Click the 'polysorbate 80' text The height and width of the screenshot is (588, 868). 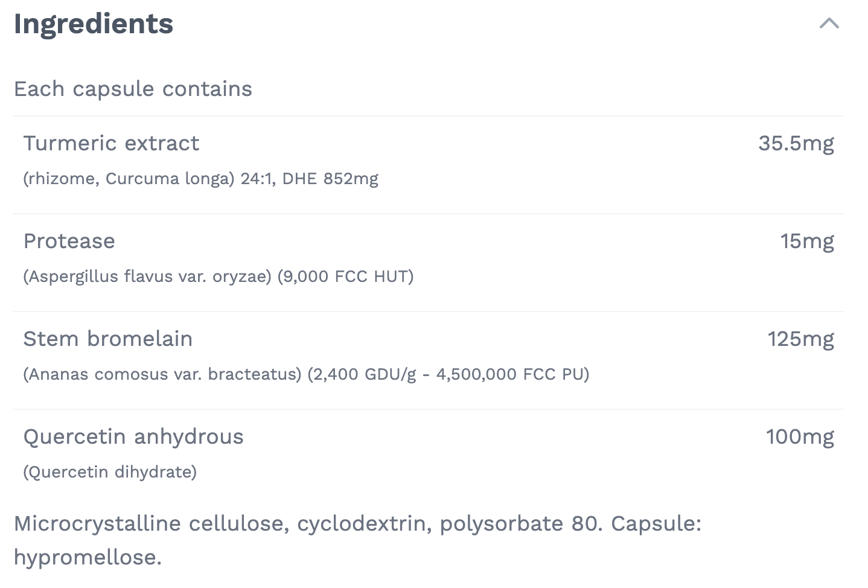click(x=520, y=523)
